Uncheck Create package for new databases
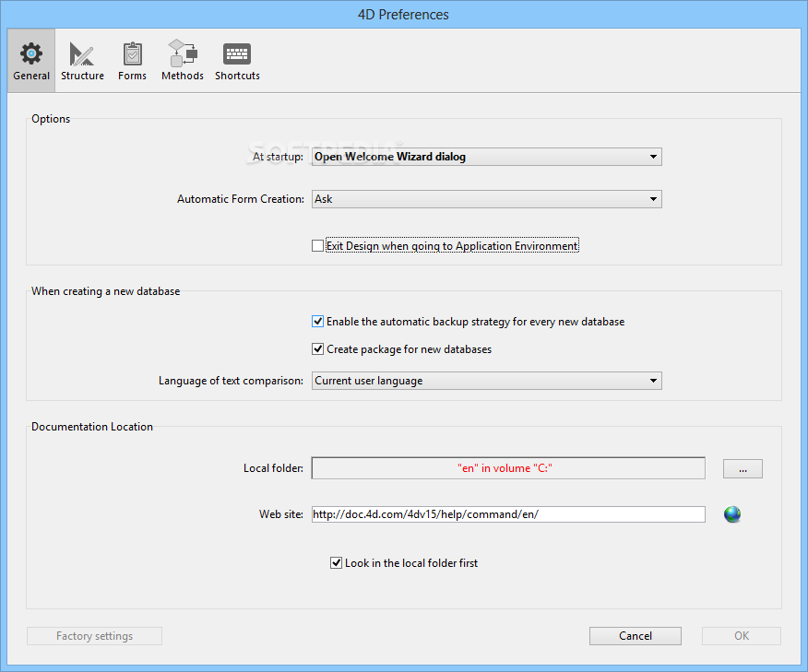Viewport: 808px width, 672px height. 318,349
